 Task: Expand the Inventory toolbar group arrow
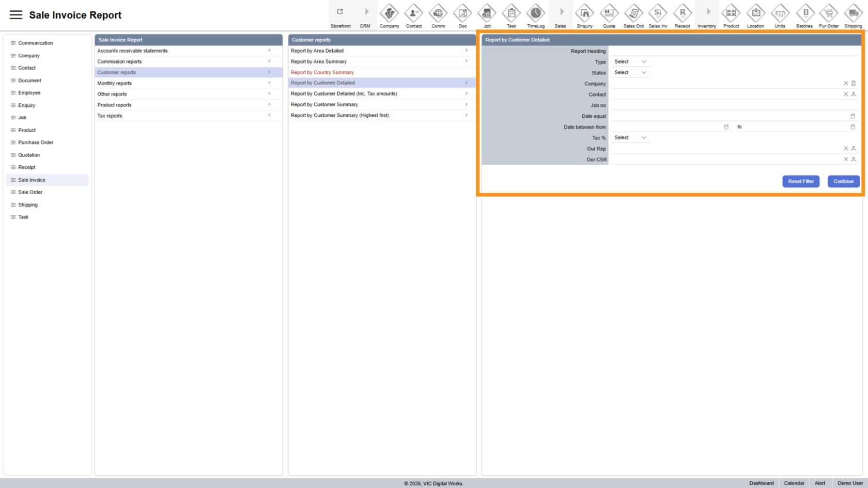click(708, 12)
